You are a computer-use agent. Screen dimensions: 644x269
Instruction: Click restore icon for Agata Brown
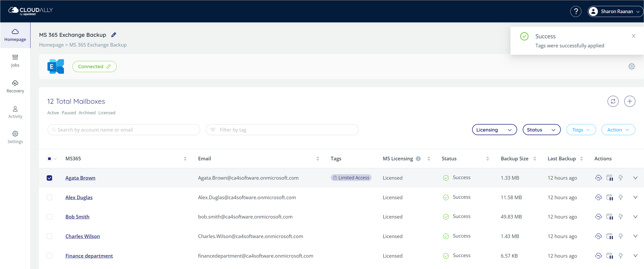click(x=598, y=178)
